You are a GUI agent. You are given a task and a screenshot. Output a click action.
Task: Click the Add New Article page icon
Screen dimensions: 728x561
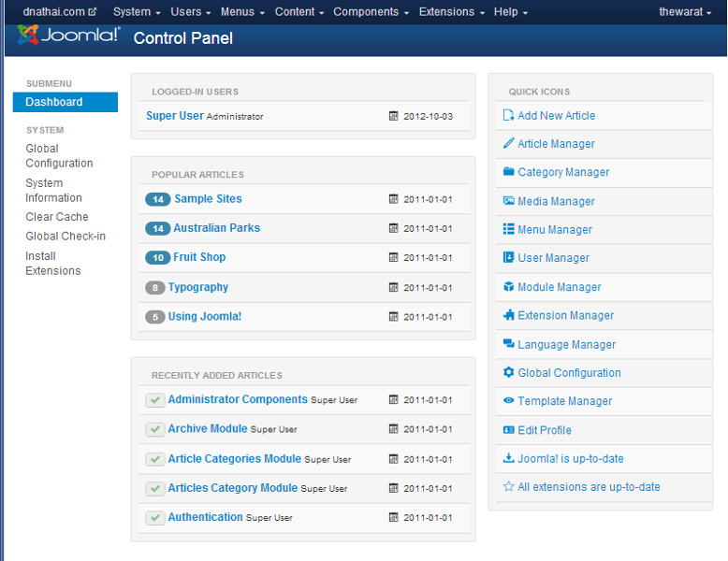click(508, 115)
